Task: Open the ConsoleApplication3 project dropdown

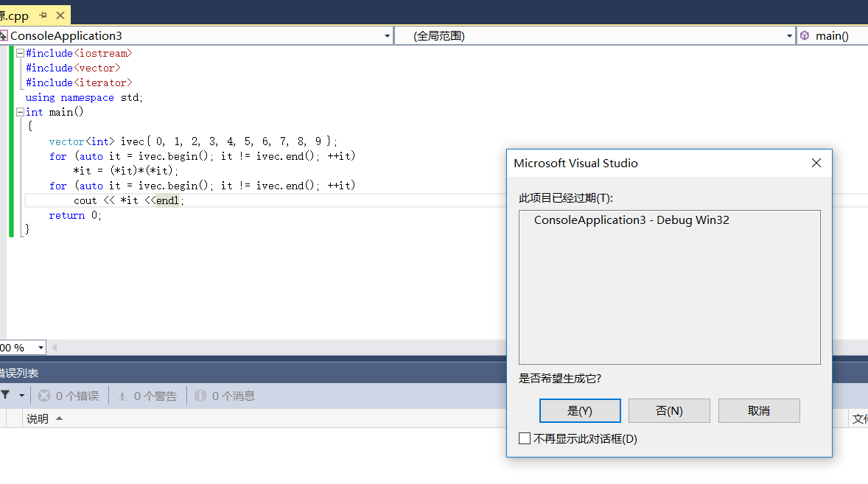Action: click(387, 36)
